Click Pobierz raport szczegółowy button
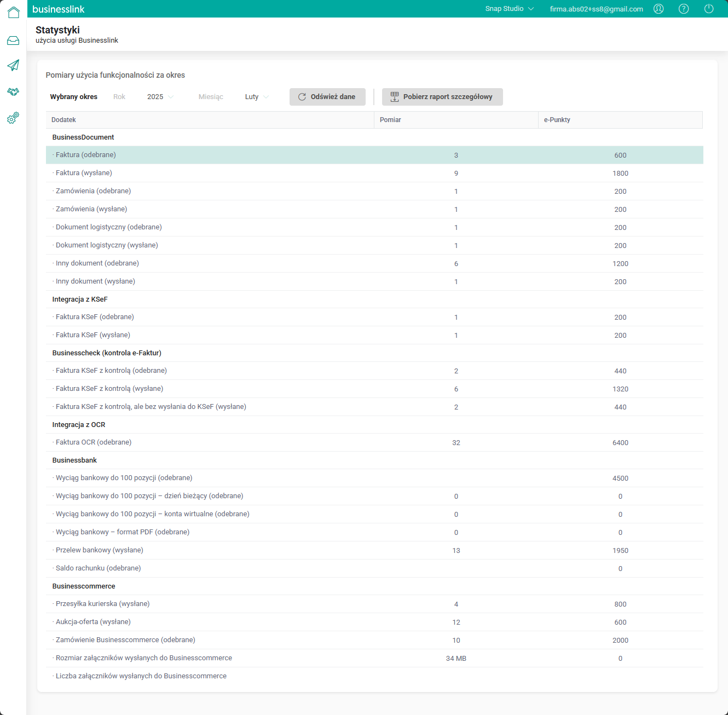Screen dimensions: 728x715 pyautogui.click(x=442, y=97)
